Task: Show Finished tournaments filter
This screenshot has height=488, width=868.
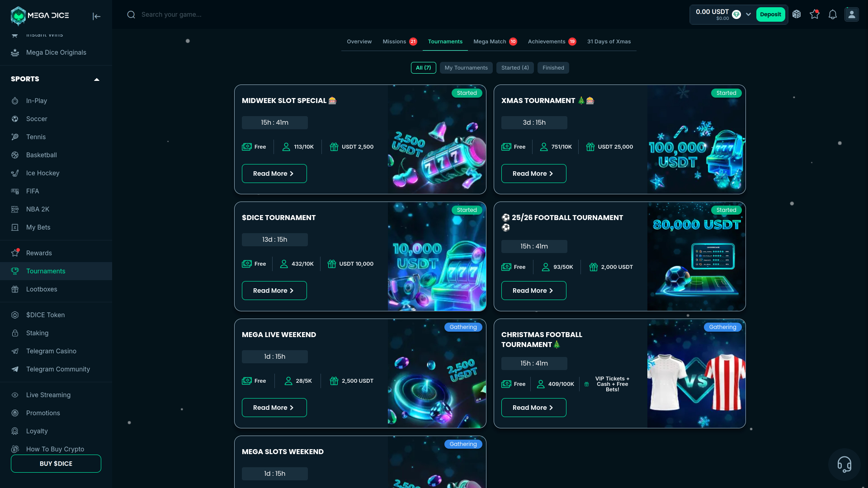Action: click(x=553, y=68)
